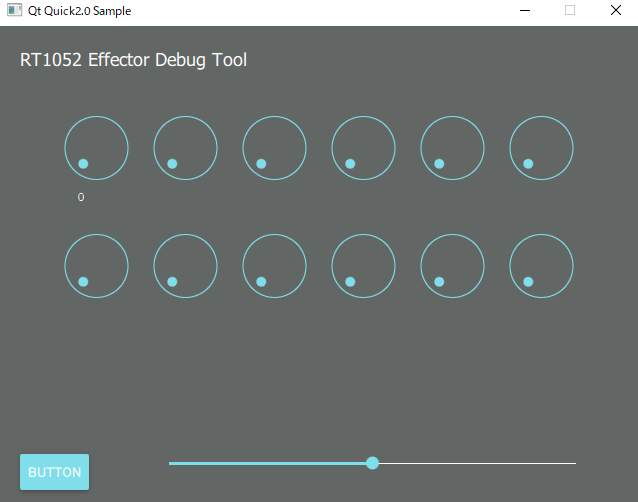This screenshot has height=502, width=638.
Task: Click the first dial in the top row
Action: click(x=96, y=148)
